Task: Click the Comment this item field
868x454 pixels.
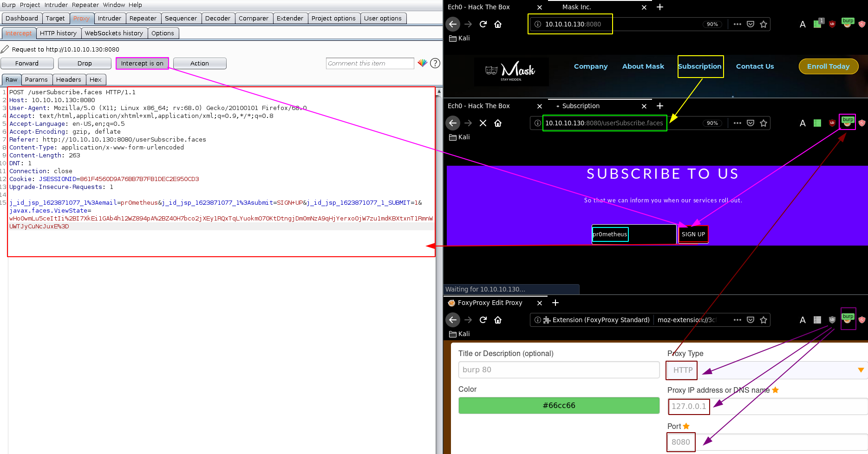Action: tap(370, 64)
